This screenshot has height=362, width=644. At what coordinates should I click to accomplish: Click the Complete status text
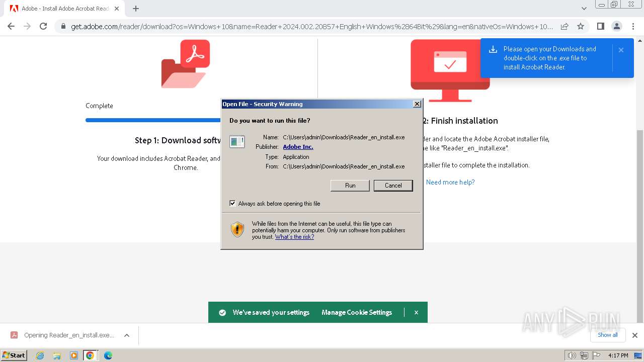click(x=99, y=106)
